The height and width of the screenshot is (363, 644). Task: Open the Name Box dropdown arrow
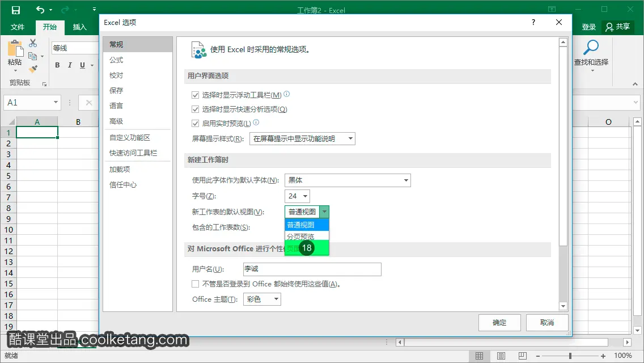pos(56,102)
